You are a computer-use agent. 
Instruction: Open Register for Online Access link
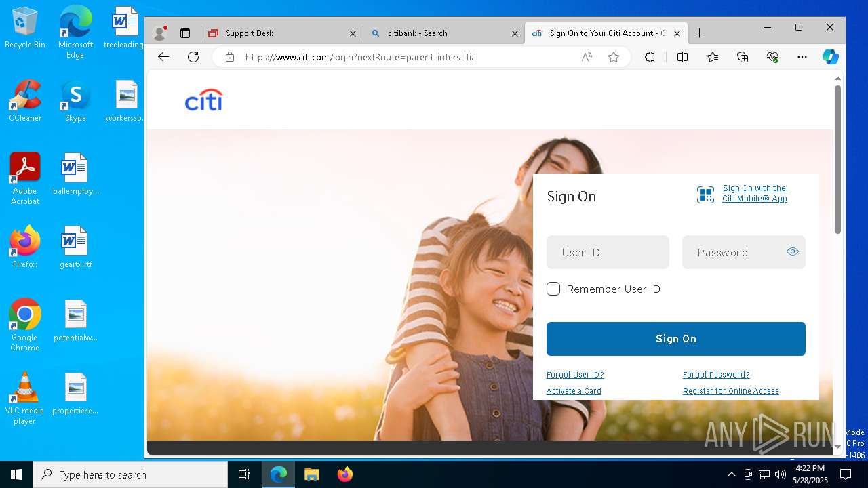(x=731, y=391)
